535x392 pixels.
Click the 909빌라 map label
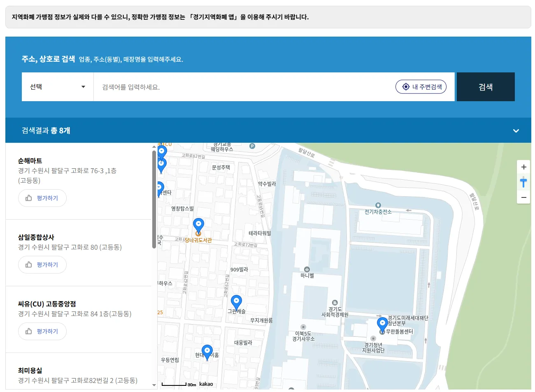pyautogui.click(x=239, y=269)
